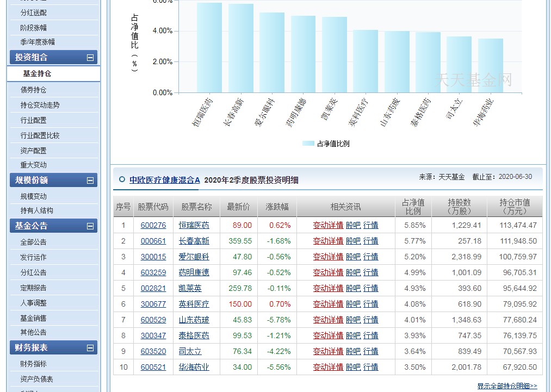The image size is (551, 392).
Task: Open stock code 600529 link
Action: coord(153,320)
